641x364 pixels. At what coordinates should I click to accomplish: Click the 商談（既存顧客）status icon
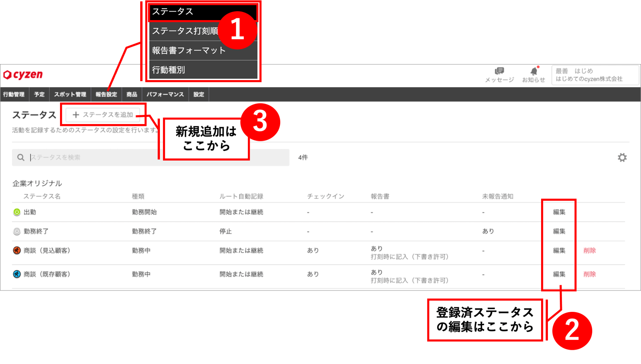pyautogui.click(x=17, y=274)
